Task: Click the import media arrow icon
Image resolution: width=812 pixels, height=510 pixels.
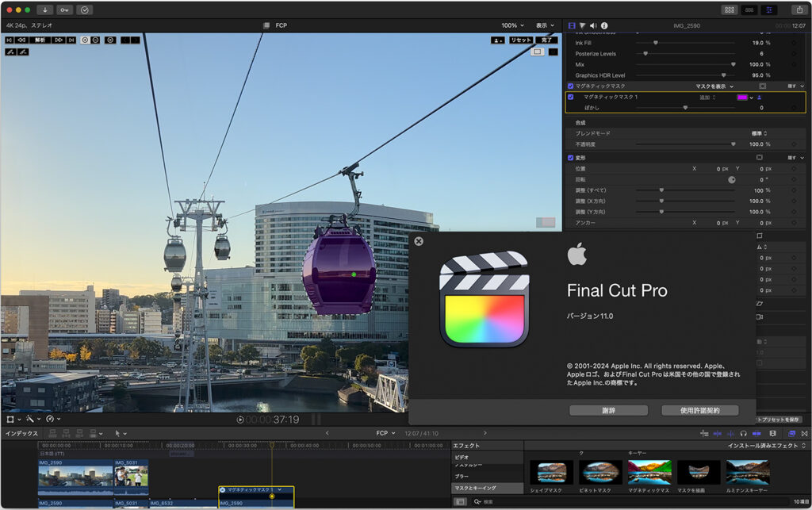Action: point(45,10)
